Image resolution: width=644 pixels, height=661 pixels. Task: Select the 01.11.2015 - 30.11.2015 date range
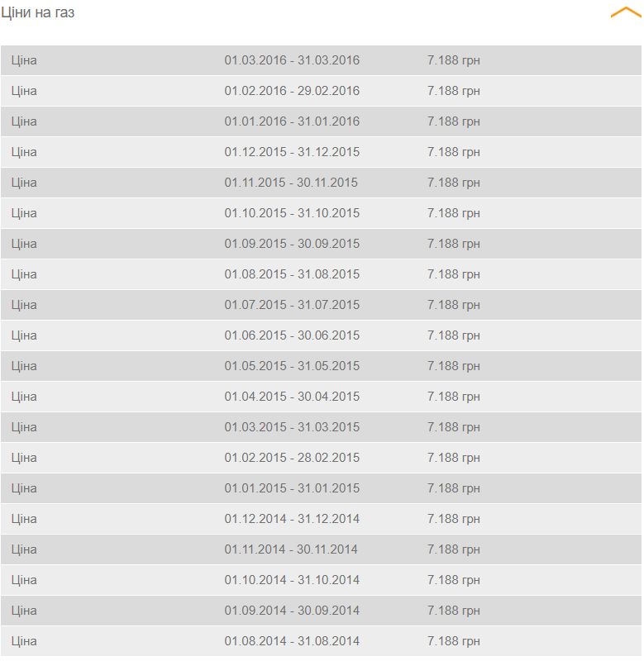291,183
